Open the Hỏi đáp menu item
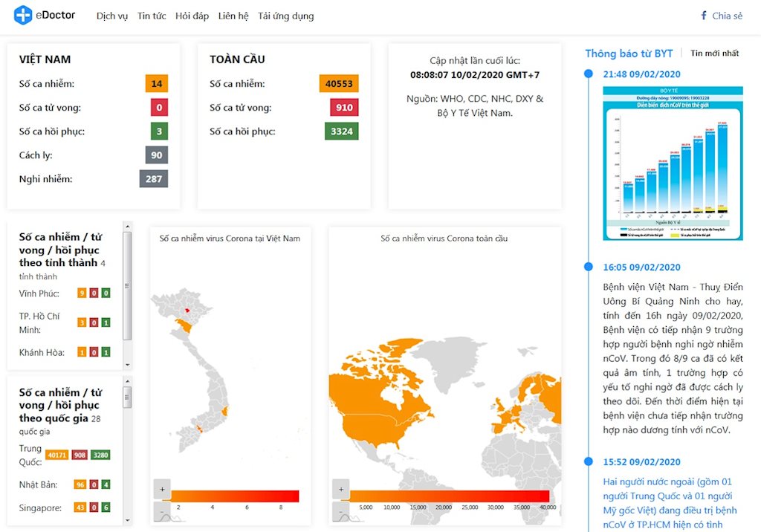761x532 pixels. click(192, 16)
